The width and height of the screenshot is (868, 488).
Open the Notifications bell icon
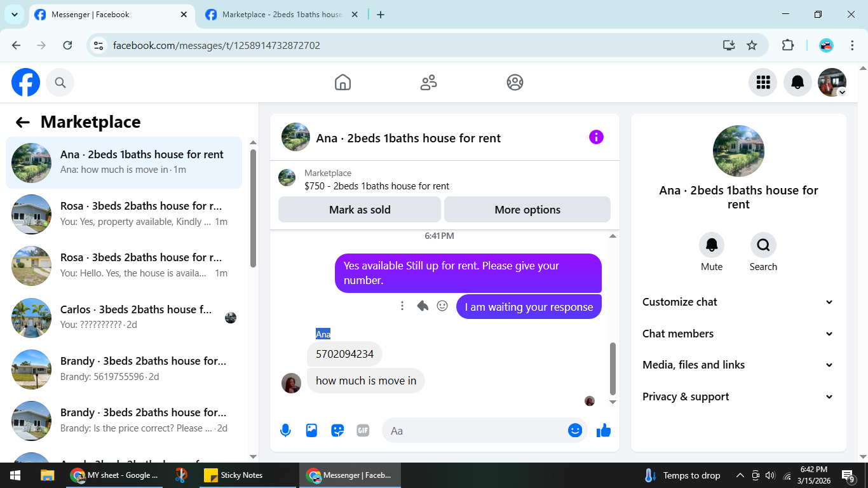[x=797, y=83]
